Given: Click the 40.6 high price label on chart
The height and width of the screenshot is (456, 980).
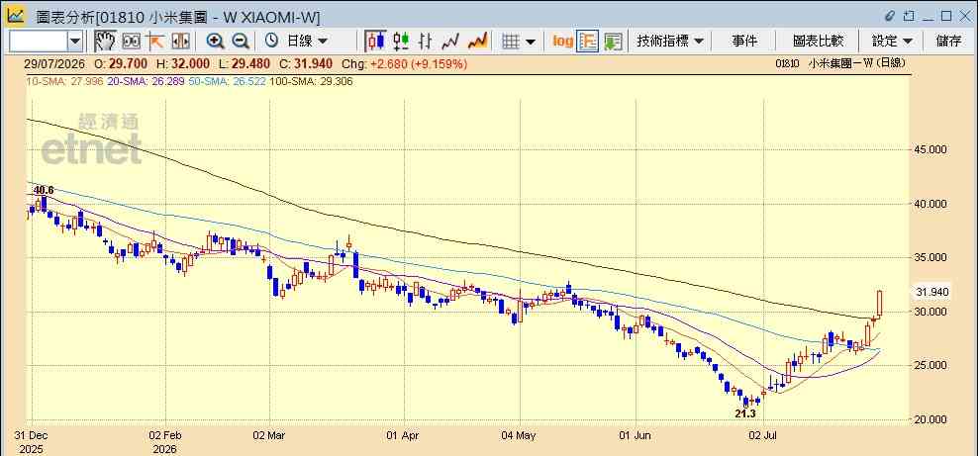Looking at the screenshot, I should (x=44, y=191).
